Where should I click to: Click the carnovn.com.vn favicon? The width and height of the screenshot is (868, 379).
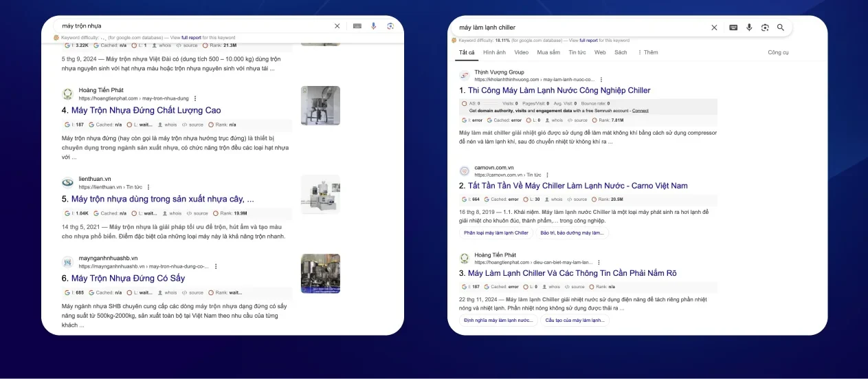click(465, 171)
